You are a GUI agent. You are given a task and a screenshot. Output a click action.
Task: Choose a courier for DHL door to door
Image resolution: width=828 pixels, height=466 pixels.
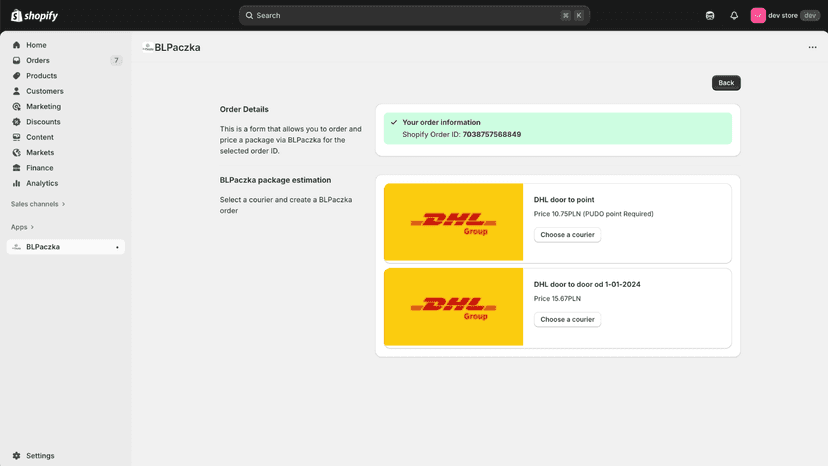[567, 319]
